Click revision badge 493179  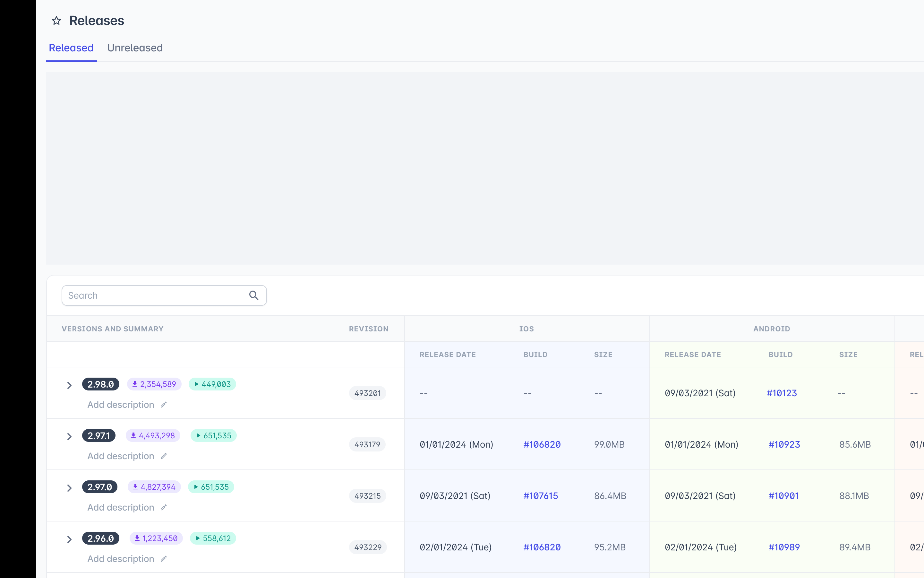(367, 445)
